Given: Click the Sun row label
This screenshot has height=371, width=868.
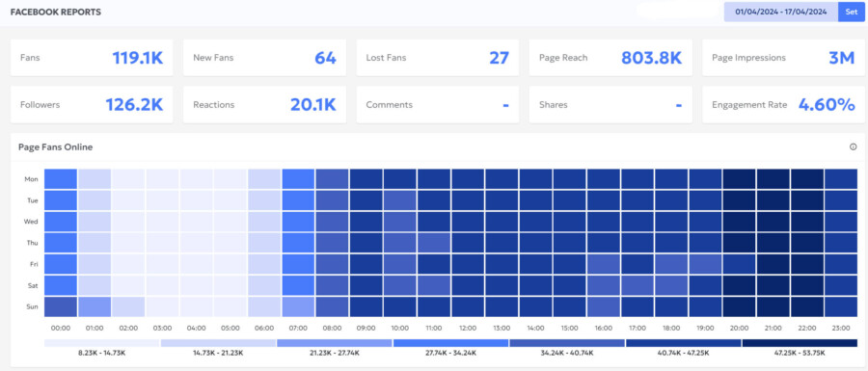Looking at the screenshot, I should [x=33, y=306].
